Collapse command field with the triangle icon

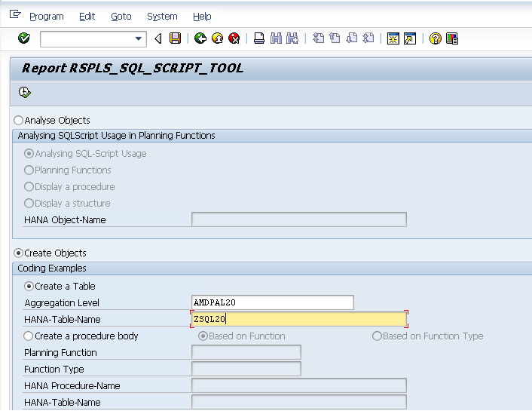tap(157, 38)
